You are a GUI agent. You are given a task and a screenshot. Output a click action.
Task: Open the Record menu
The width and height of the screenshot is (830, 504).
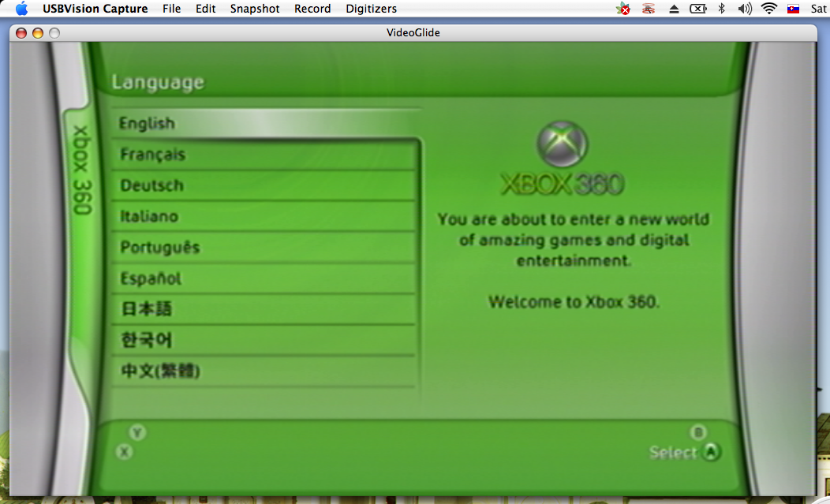point(312,9)
